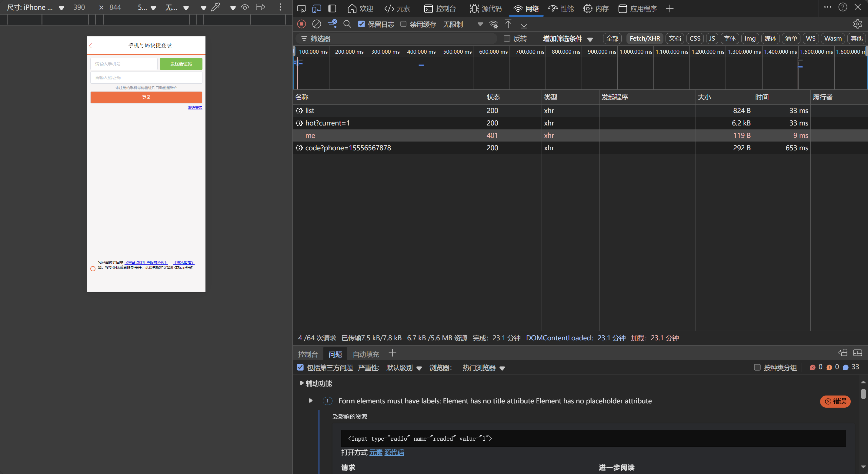Click the 请输入手机号 input field
The image size is (868, 474).
[124, 64]
